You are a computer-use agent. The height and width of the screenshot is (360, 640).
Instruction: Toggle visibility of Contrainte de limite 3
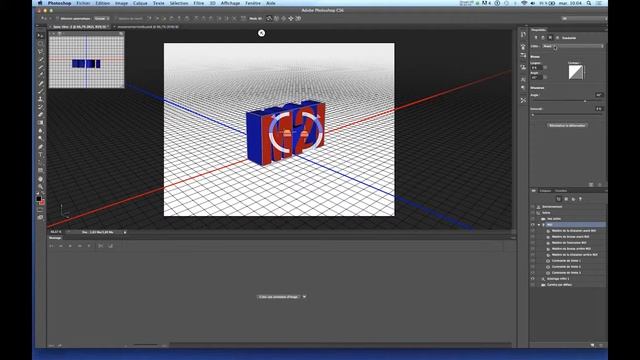(x=533, y=273)
